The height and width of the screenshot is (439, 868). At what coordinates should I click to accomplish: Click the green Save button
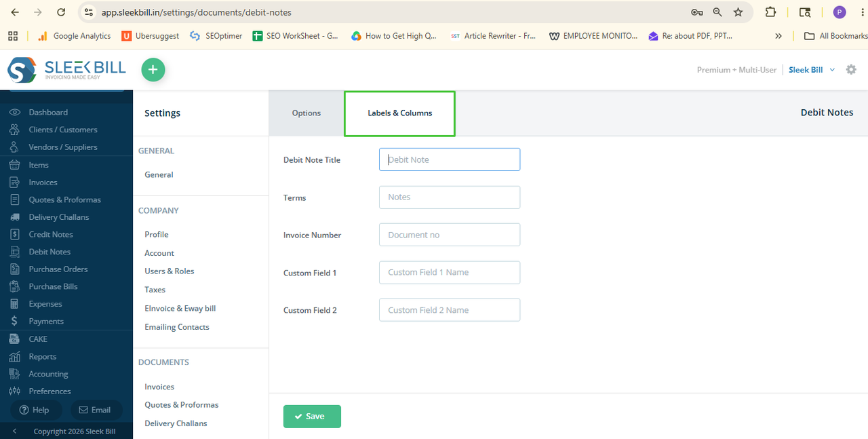point(312,417)
